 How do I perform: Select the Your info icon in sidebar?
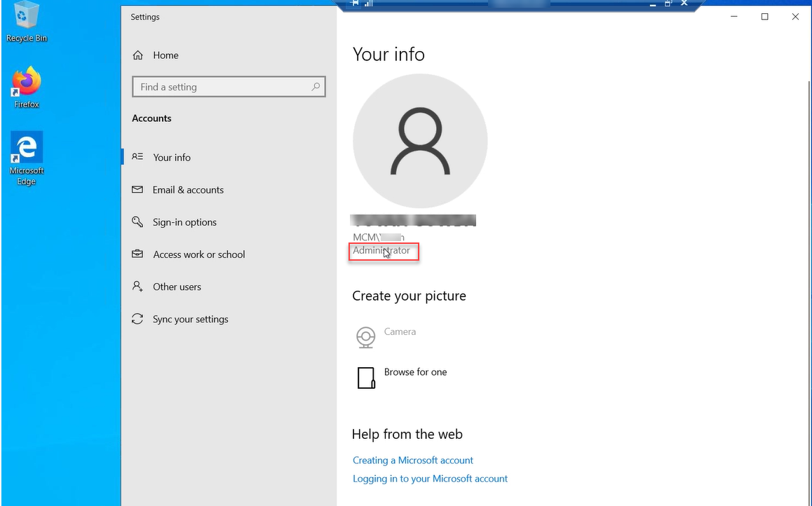click(137, 156)
